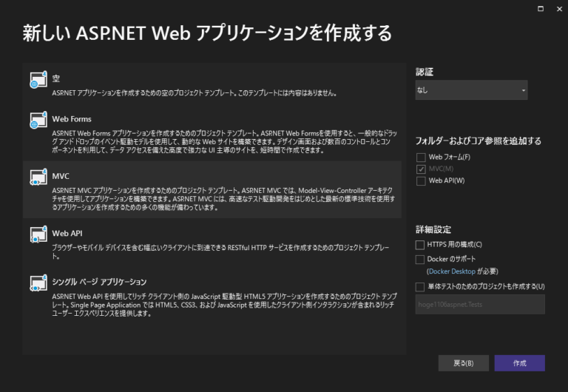The width and height of the screenshot is (568, 392).
Task: Open the 認証 dropdown showing なし
Action: coord(471,90)
